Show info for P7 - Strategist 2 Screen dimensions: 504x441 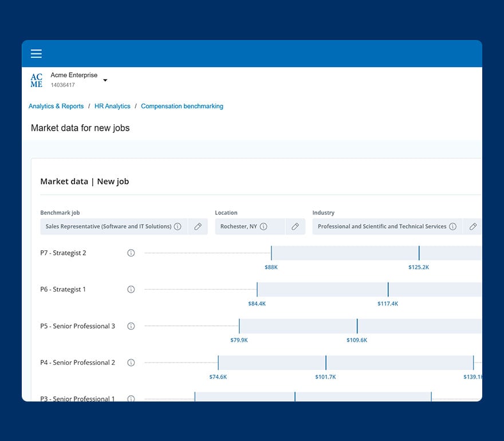click(131, 253)
